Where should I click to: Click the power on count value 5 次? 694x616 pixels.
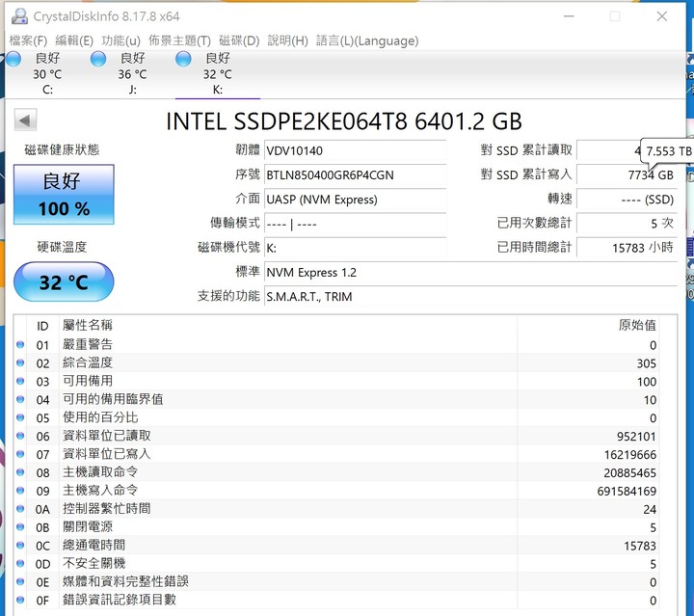pos(627,224)
